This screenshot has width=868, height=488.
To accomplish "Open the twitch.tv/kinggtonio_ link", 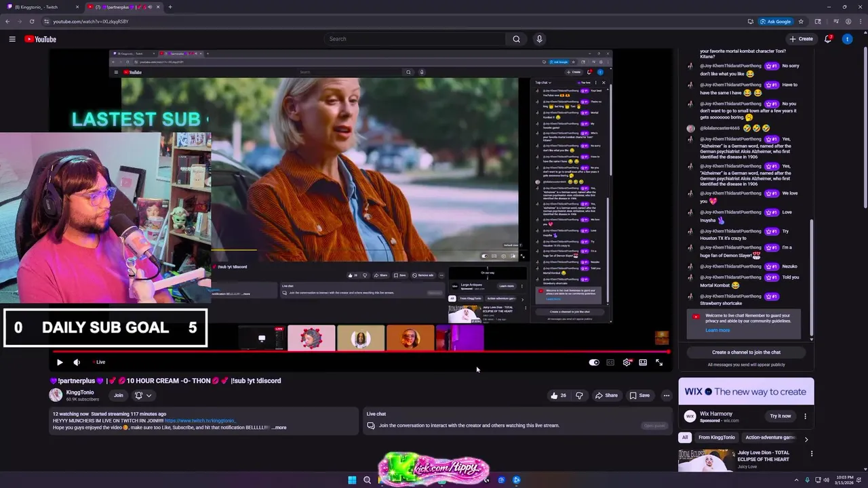I will coord(200,421).
